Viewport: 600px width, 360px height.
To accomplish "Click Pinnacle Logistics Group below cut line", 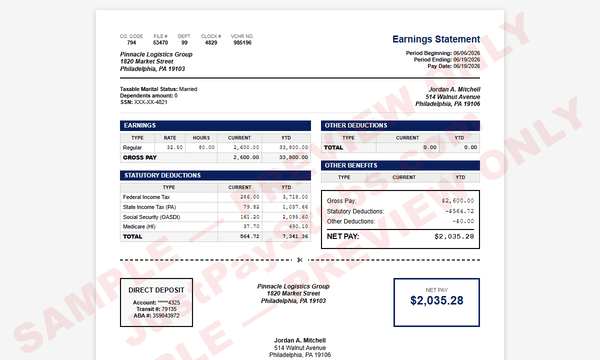I will point(293,286).
